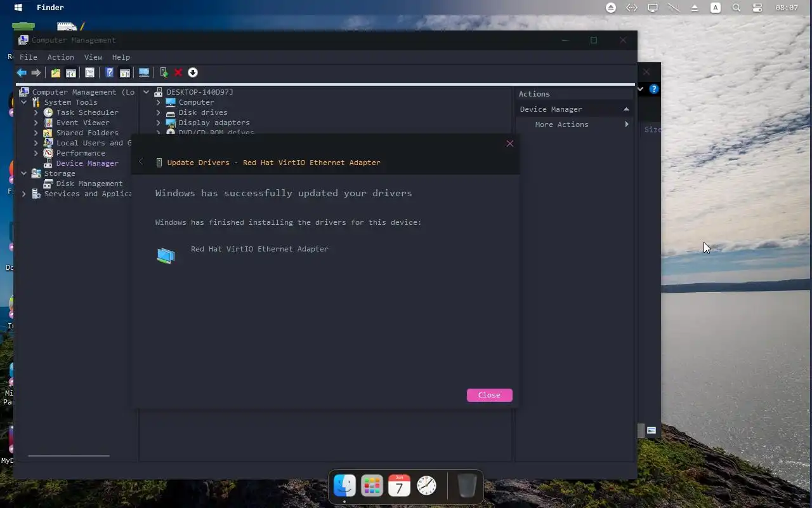Expand the Performance node
Screen dimensions: 812x508
tap(36, 153)
